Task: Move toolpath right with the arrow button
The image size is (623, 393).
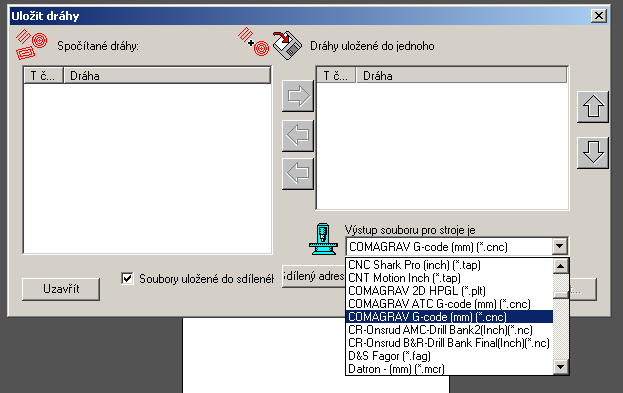Action: [298, 96]
